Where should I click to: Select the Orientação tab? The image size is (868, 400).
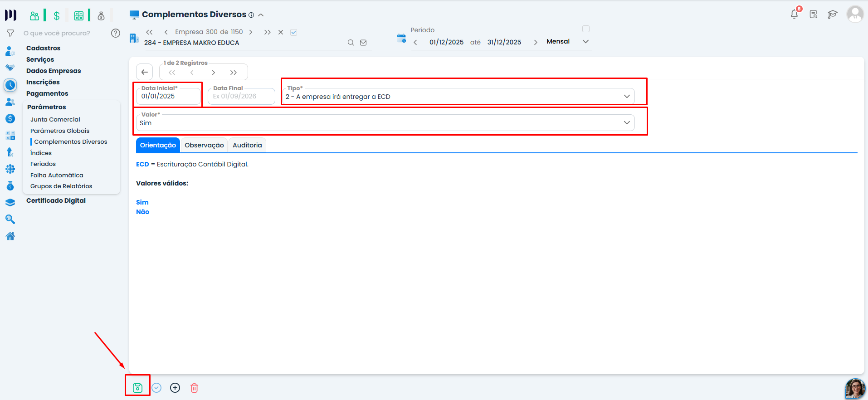(158, 145)
